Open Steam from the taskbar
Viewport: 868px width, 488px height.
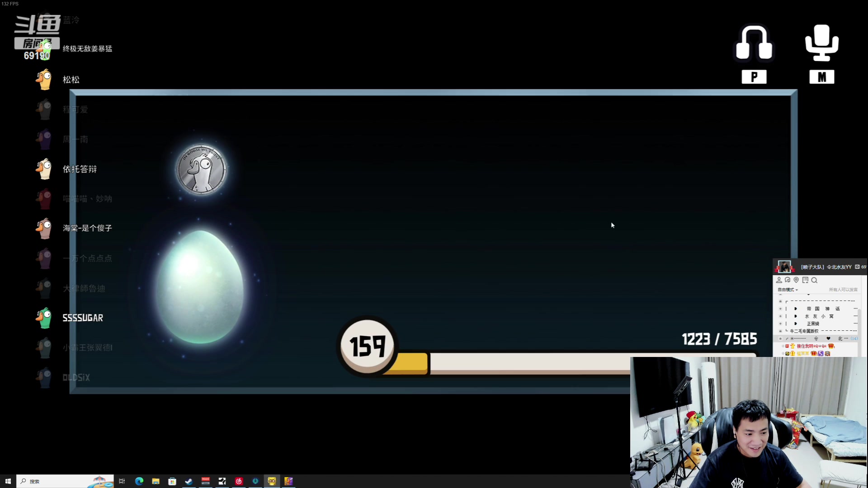tap(189, 481)
